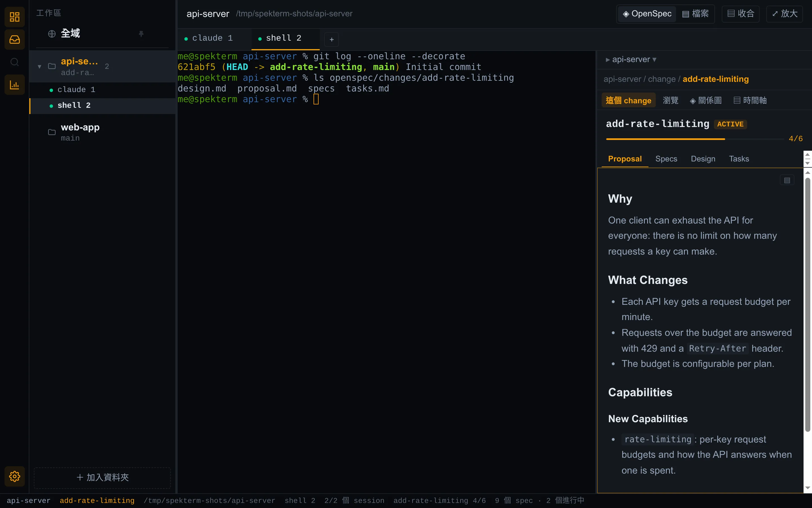Select the OpenSpec panel mode button

(x=647, y=14)
